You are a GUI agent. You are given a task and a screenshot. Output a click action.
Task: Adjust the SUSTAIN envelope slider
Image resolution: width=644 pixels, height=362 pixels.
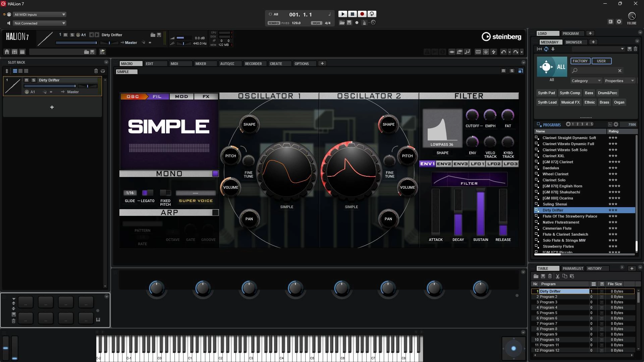[481, 212]
